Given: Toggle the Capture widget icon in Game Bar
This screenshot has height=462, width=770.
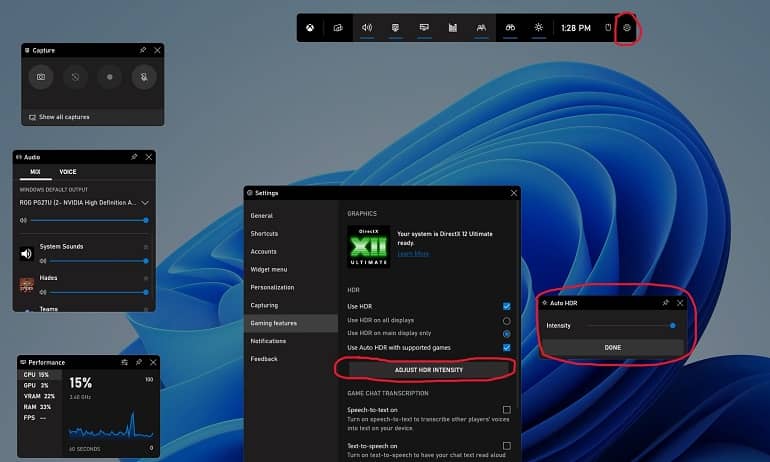Looking at the screenshot, I should (x=395, y=28).
